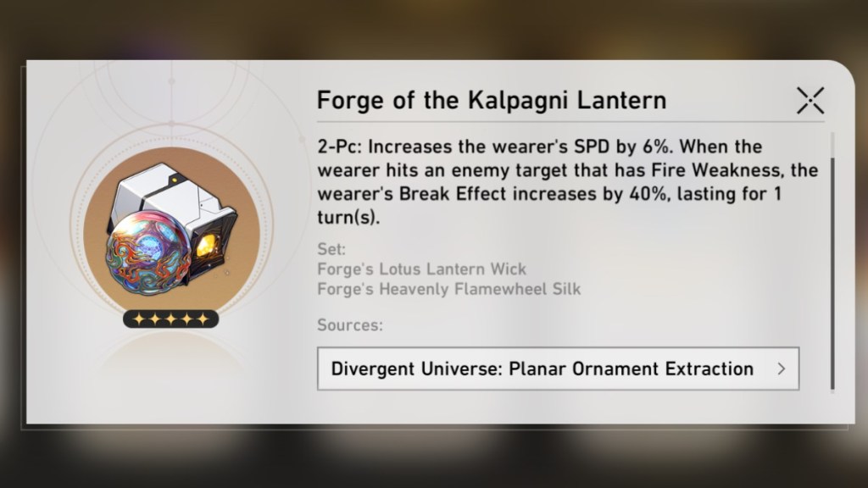Click the first star in rarity bar

(139, 319)
